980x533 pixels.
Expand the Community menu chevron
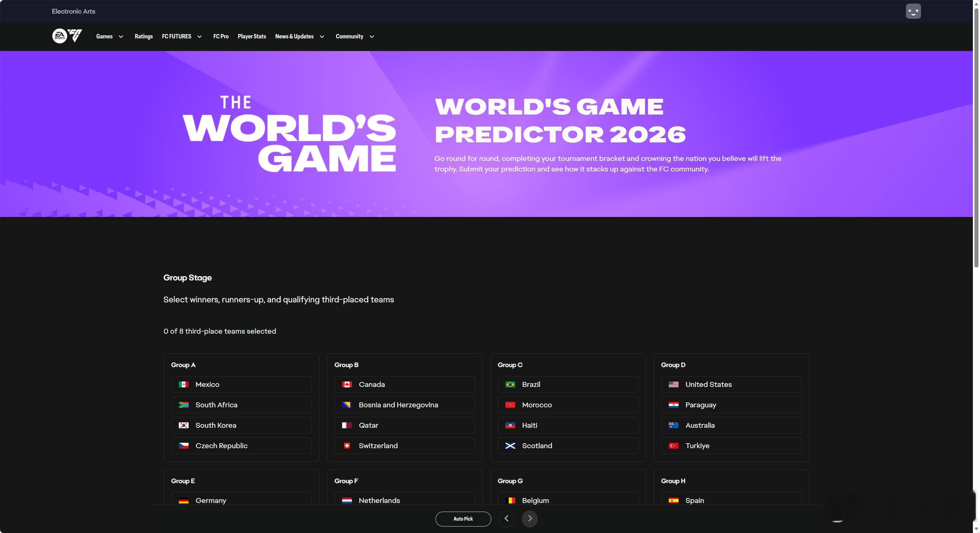pyautogui.click(x=372, y=37)
